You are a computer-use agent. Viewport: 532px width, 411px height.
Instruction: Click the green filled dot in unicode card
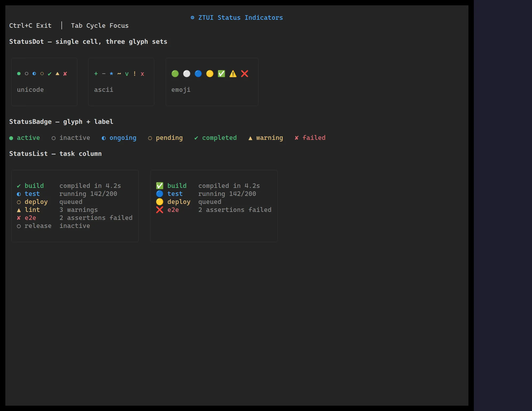19,74
